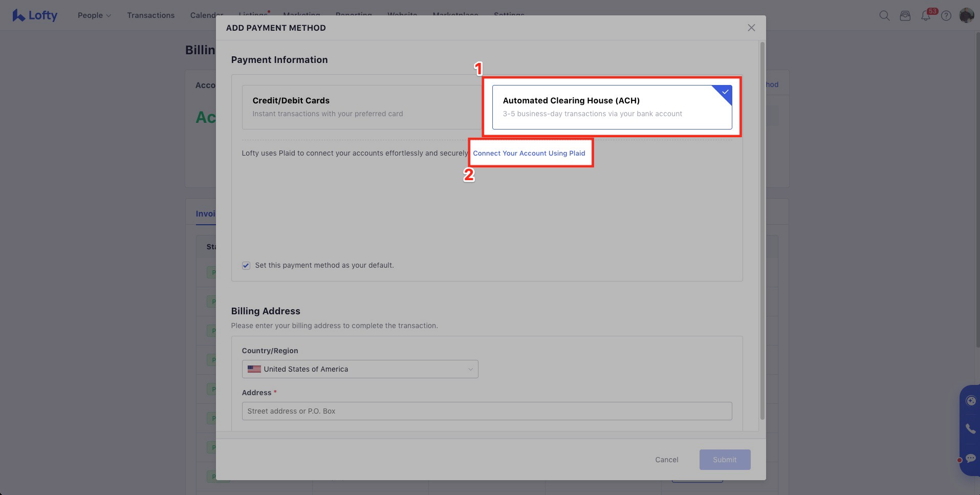Switch to the Invoices tab
This screenshot has height=495, width=980.
pos(205,213)
